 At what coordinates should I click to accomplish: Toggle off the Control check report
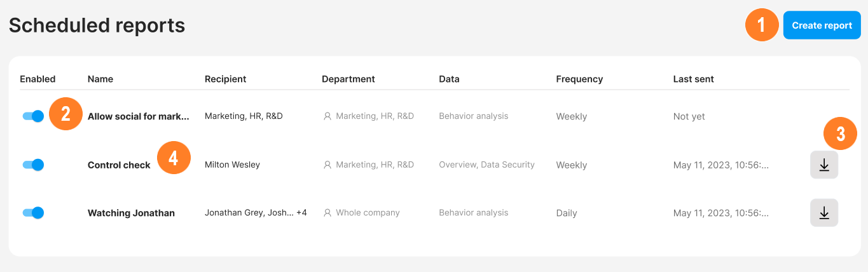(33, 165)
